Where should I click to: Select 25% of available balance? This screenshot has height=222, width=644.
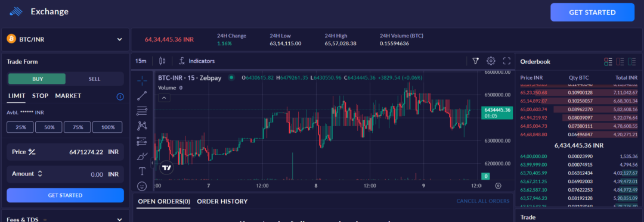pos(20,127)
